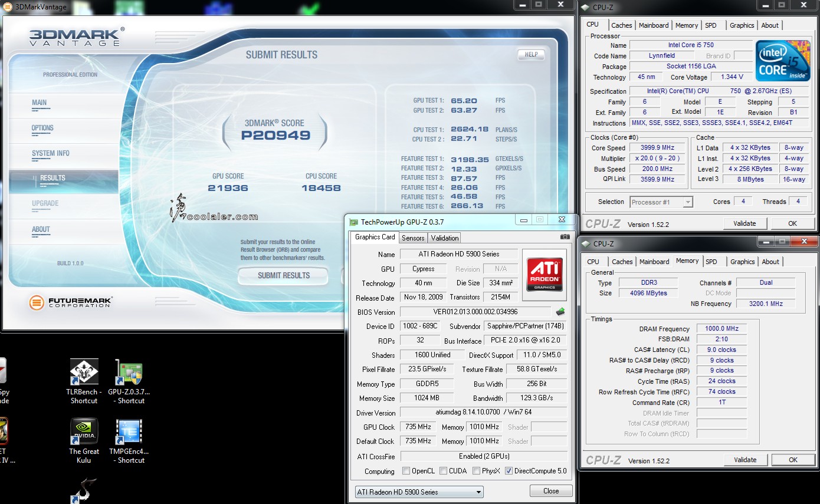Screen dimensions: 820x504
Task: Click the GPU TEST 1 value 65.20
Action: 464,101
